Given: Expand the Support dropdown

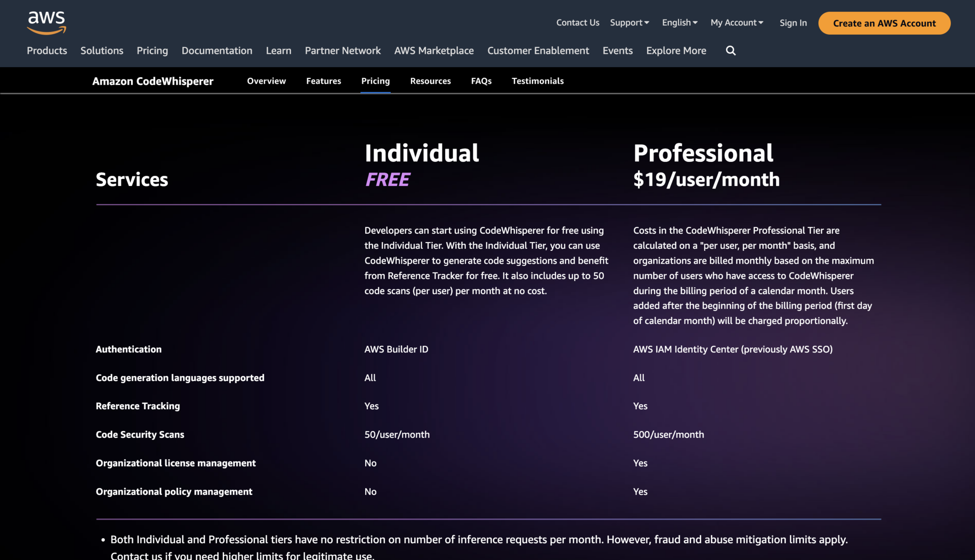Looking at the screenshot, I should pos(629,22).
